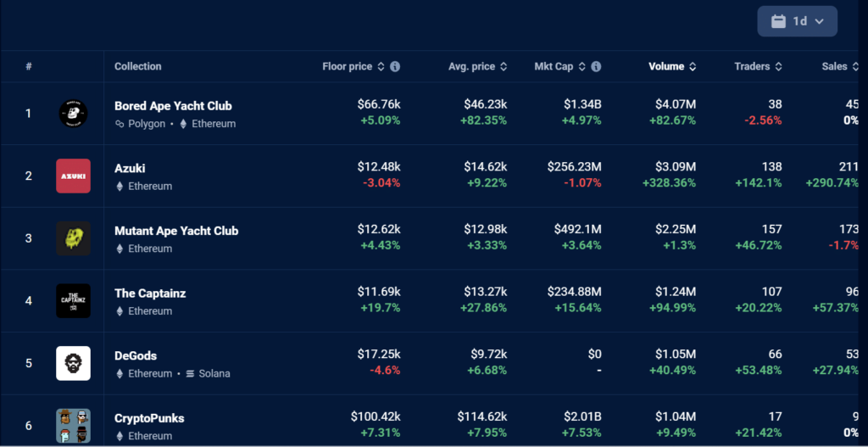Image resolution: width=868 pixels, height=447 pixels.
Task: Open the Azuki collection name link
Action: [x=130, y=169]
